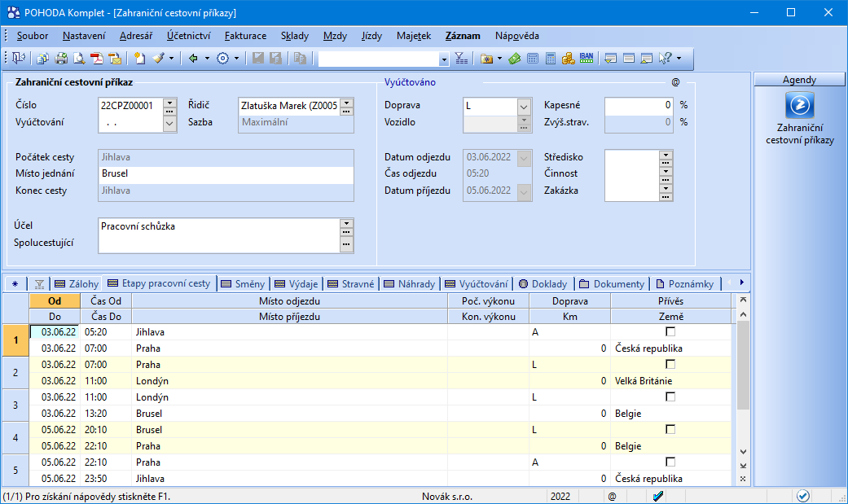Open print preview magnifier icon
This screenshot has height=504, width=848.
coord(79,59)
